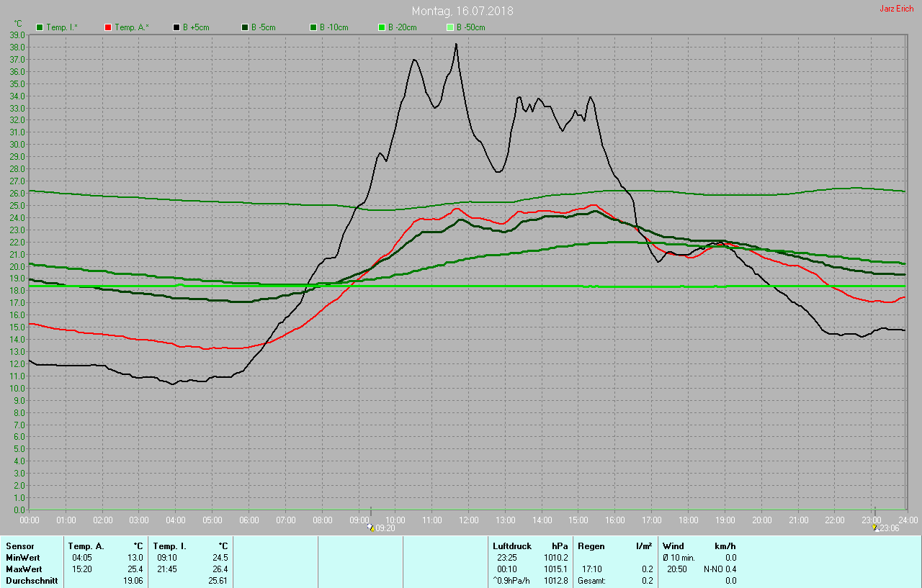This screenshot has height=588, width=922.
Task: Click the black B +5cm legend square
Action: 176,27
